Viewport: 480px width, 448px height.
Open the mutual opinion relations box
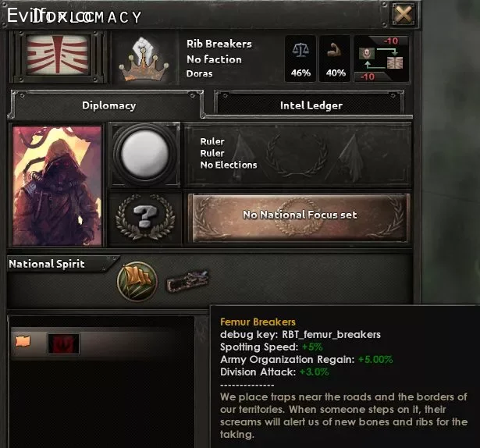(382, 59)
